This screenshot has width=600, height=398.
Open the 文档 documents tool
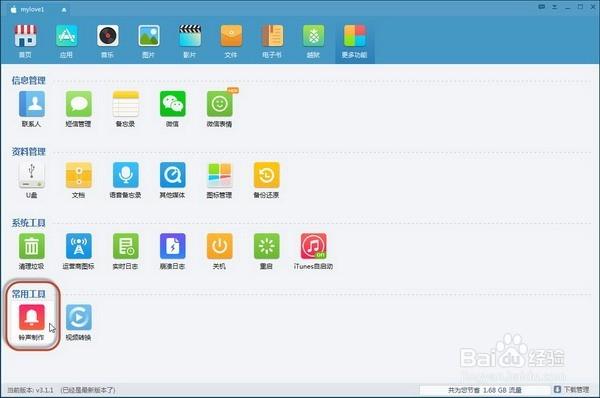point(78,180)
